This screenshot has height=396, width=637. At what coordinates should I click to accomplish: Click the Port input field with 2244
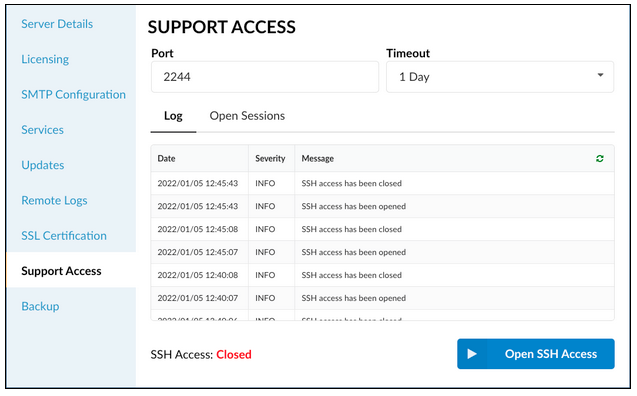click(265, 77)
